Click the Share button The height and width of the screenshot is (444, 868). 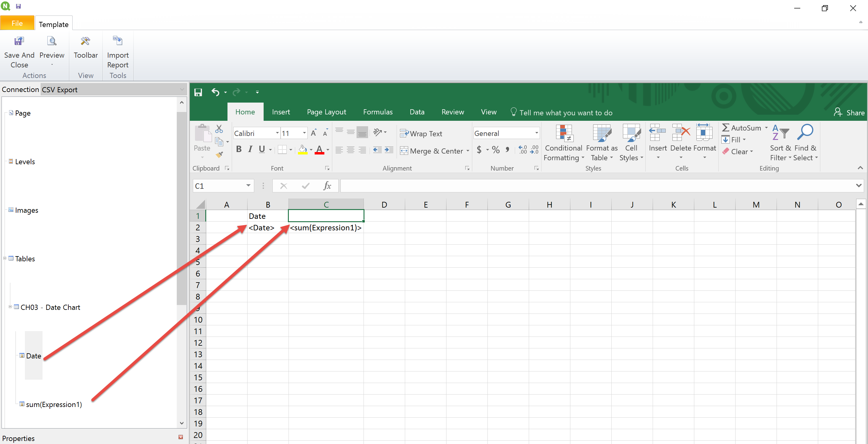pyautogui.click(x=849, y=112)
